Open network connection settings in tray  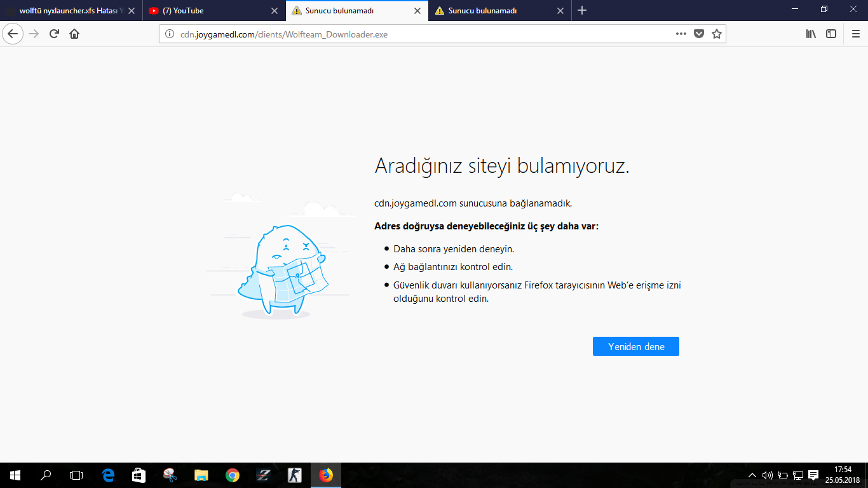point(798,475)
